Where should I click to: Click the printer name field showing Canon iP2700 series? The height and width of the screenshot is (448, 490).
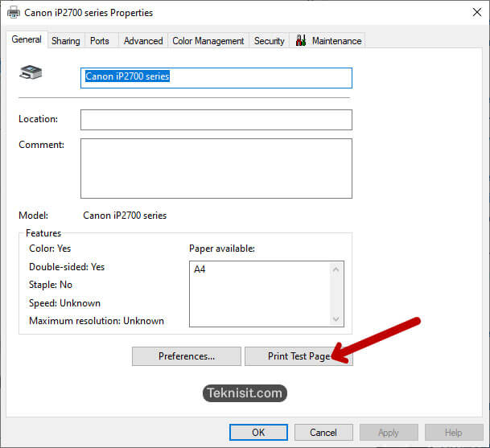[x=216, y=78]
